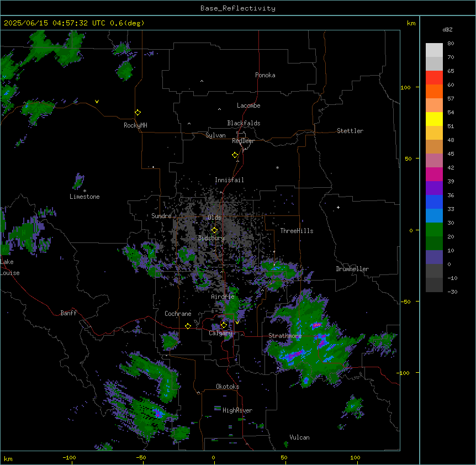Click the red 60-65 dBZ legend swatch

point(434,78)
